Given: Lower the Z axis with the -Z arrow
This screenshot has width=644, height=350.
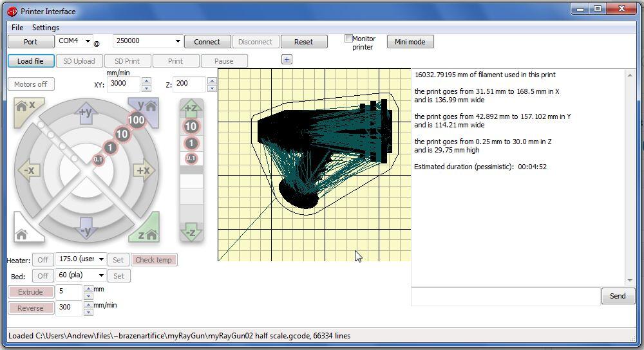Looking at the screenshot, I should click(191, 232).
